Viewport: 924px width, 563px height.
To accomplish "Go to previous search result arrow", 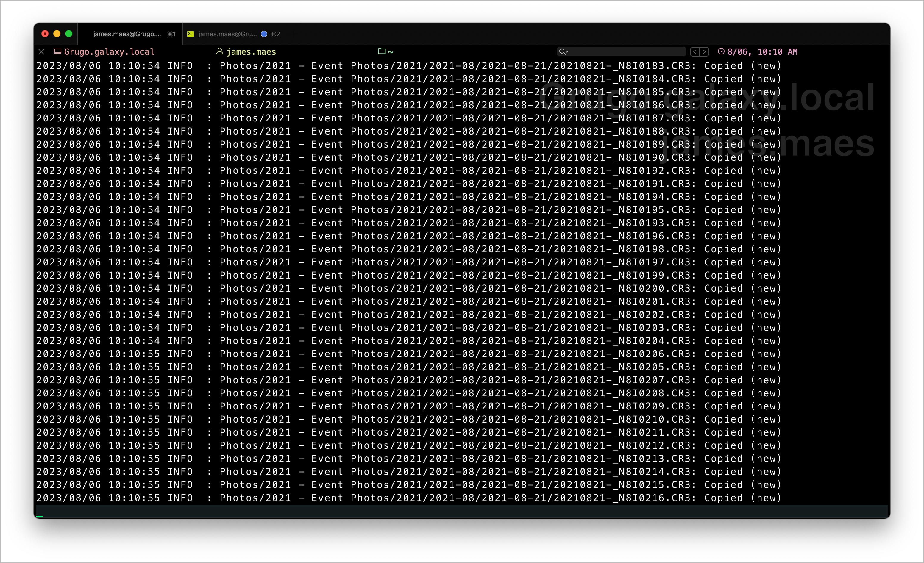I will click(695, 52).
